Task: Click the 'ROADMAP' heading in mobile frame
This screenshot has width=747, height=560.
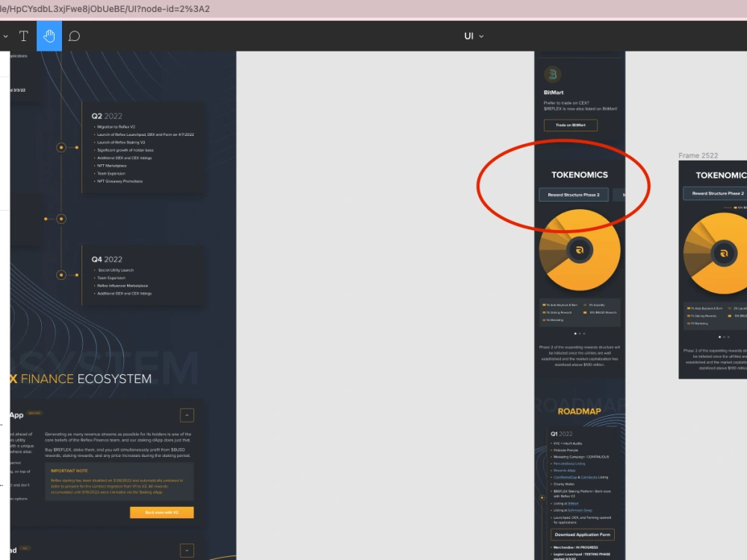Action: [580, 411]
